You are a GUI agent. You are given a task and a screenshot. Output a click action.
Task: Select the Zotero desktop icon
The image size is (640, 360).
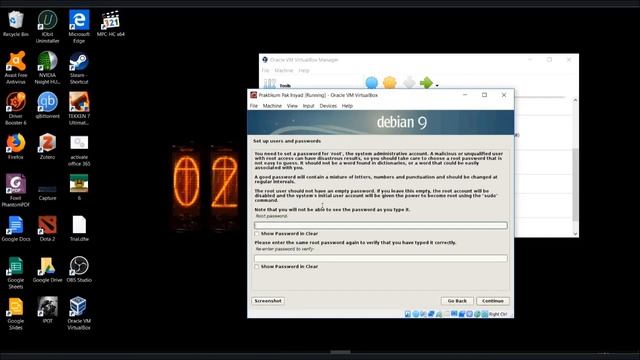coord(47,146)
